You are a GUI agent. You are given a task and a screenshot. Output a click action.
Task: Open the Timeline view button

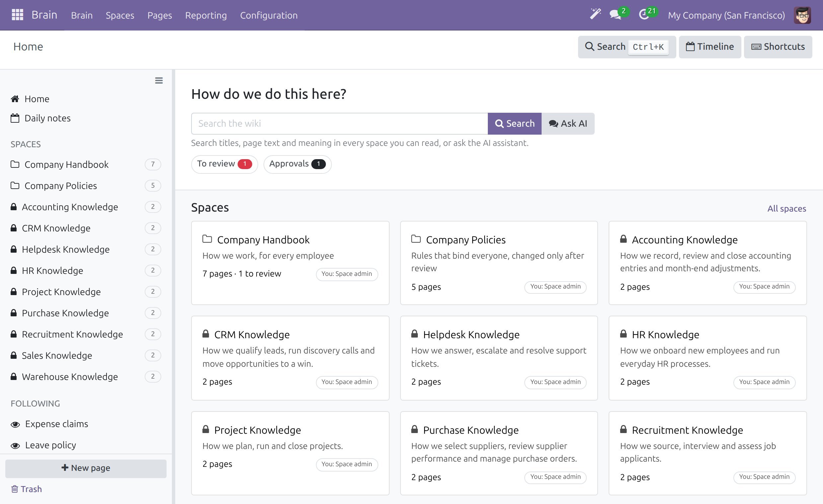pos(710,47)
